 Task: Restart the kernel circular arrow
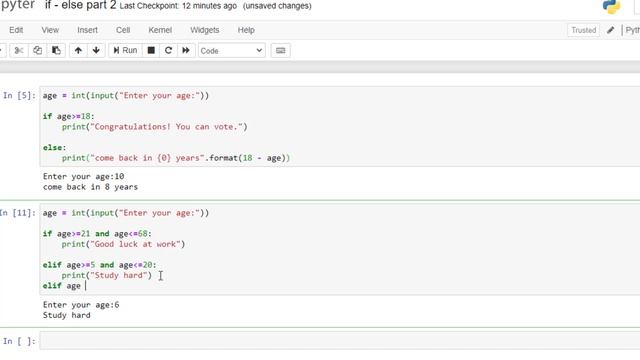(x=168, y=51)
